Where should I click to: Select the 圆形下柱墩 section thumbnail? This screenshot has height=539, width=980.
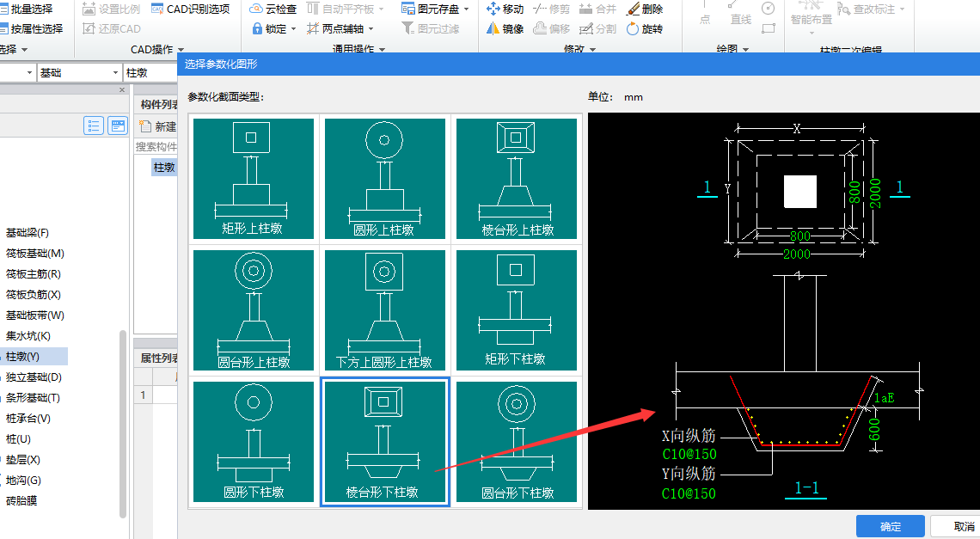coord(253,442)
